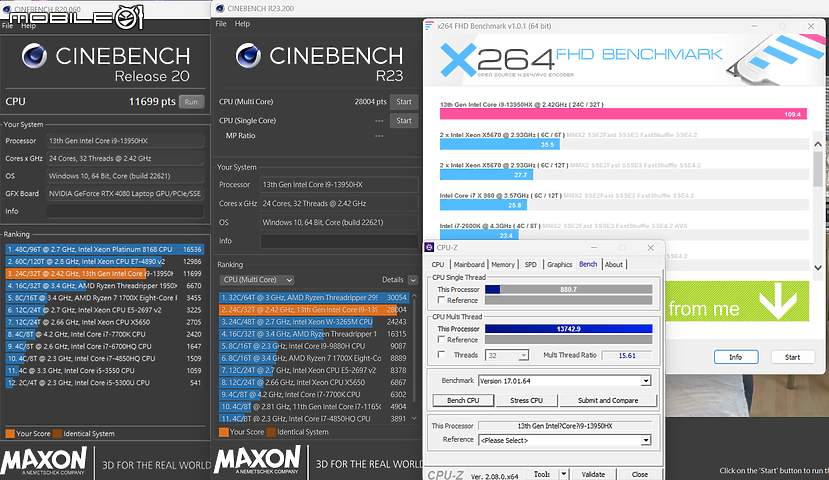Select R20 ranking row Core i7-7700K CPU
The width and height of the screenshot is (829, 480).
click(x=104, y=334)
